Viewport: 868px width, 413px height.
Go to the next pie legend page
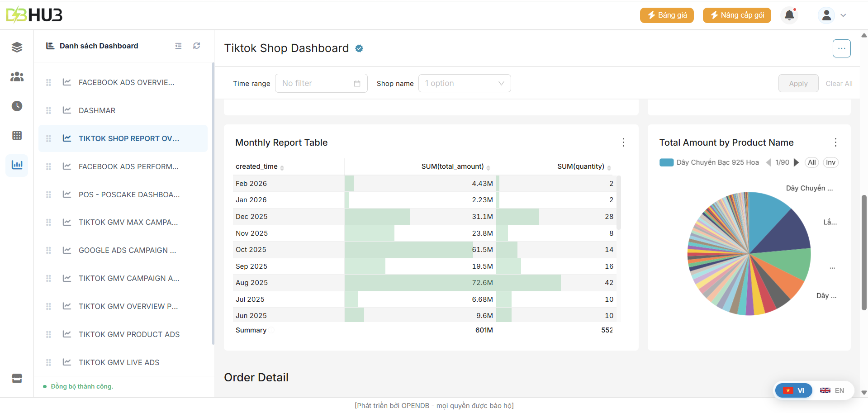coord(797,162)
